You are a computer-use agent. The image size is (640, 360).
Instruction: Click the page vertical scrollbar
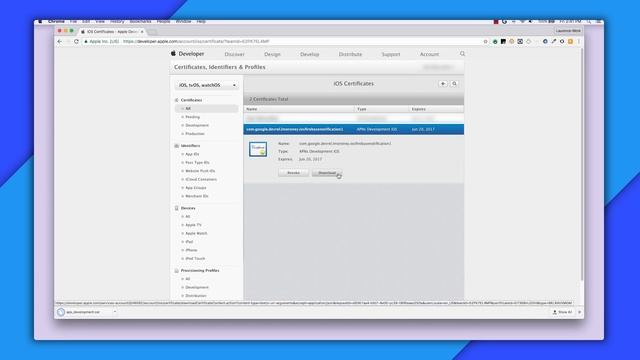click(581, 164)
